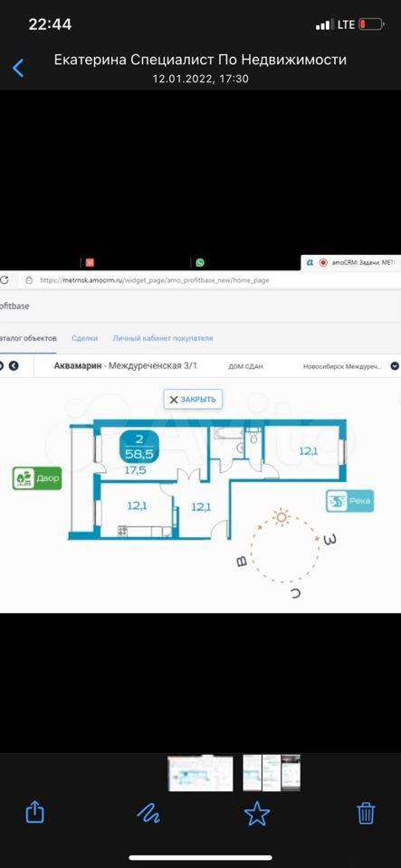
Task: Go back using the blue chevron
Action: coord(18,68)
